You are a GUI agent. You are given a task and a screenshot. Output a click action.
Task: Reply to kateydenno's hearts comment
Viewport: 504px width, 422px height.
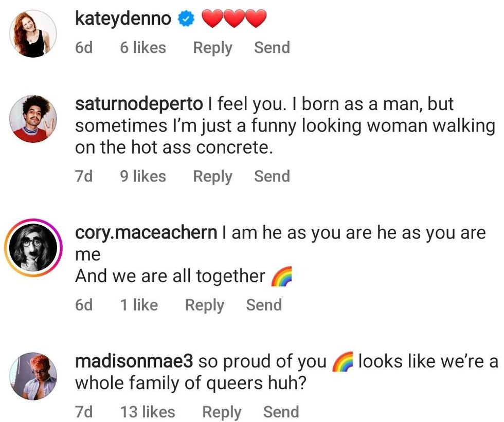click(x=212, y=48)
